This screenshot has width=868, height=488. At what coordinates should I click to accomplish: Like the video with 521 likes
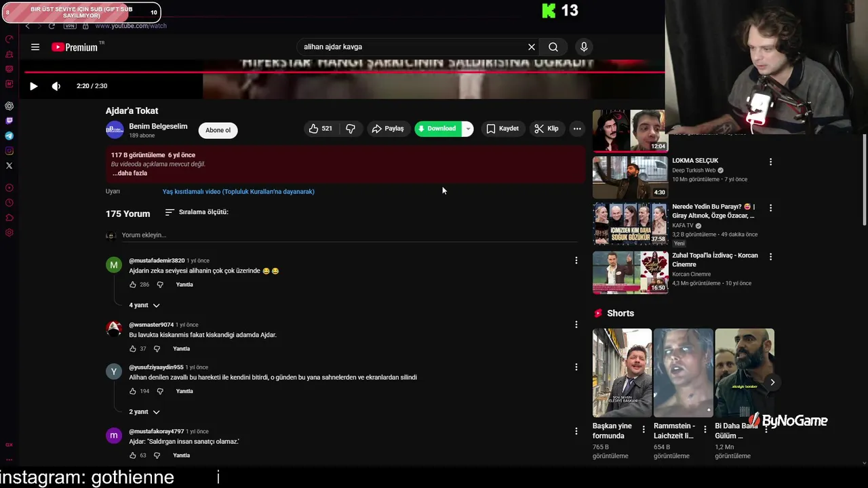point(321,129)
